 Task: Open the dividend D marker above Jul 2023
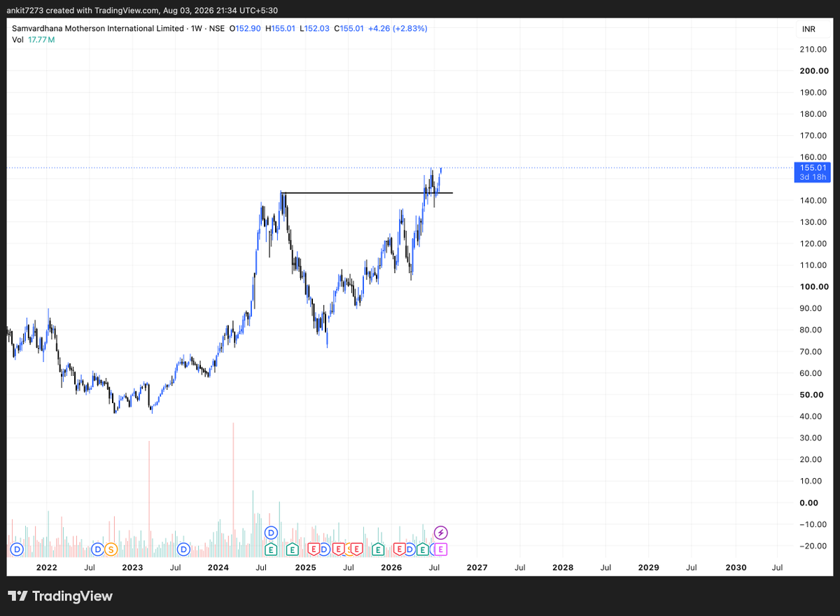click(x=184, y=549)
